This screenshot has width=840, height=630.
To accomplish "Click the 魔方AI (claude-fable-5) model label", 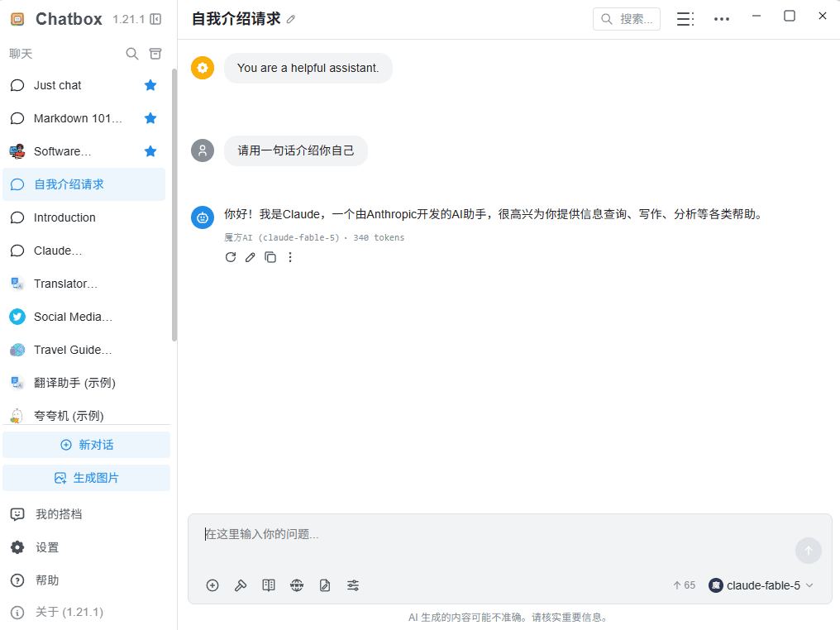I will pos(282,237).
